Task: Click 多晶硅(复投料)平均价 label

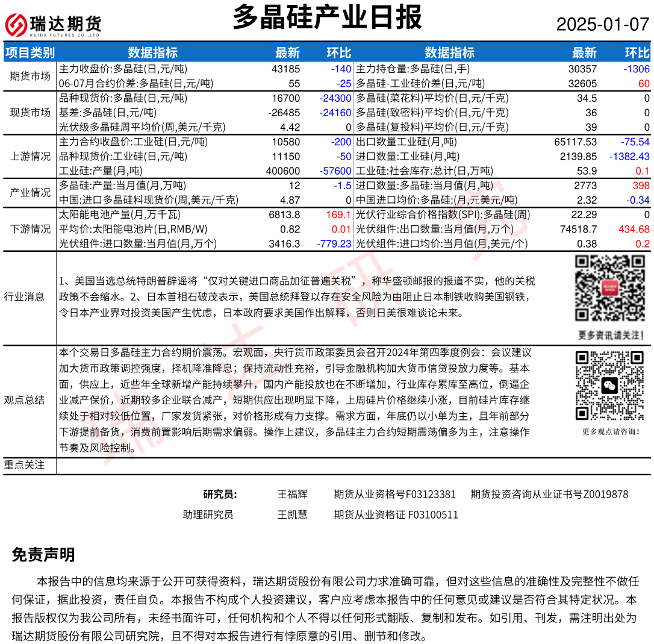Action: [x=432, y=127]
